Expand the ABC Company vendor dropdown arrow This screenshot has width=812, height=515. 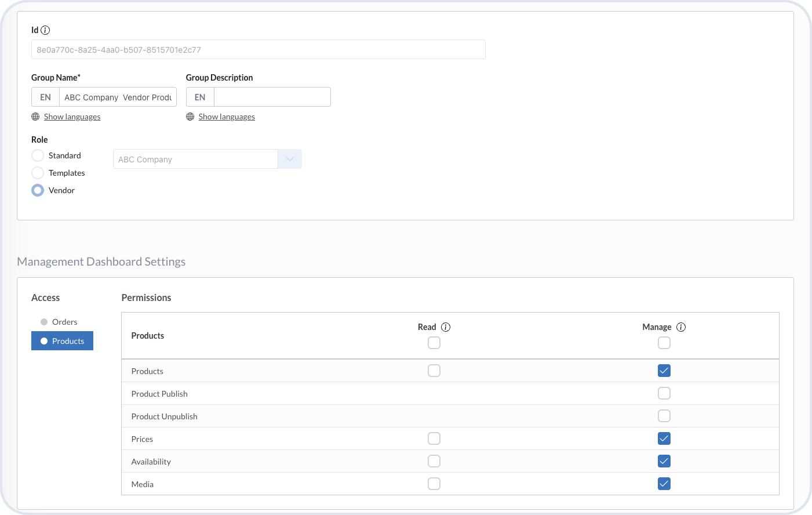[290, 159]
